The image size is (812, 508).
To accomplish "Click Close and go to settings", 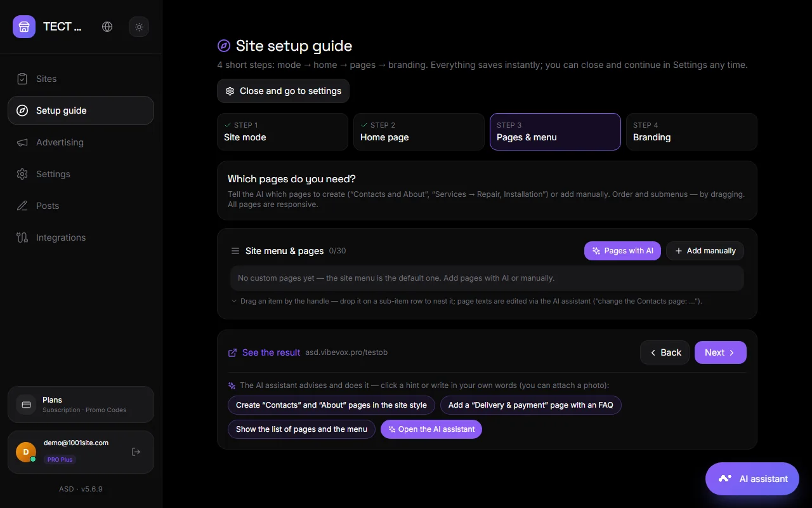I will click(283, 91).
